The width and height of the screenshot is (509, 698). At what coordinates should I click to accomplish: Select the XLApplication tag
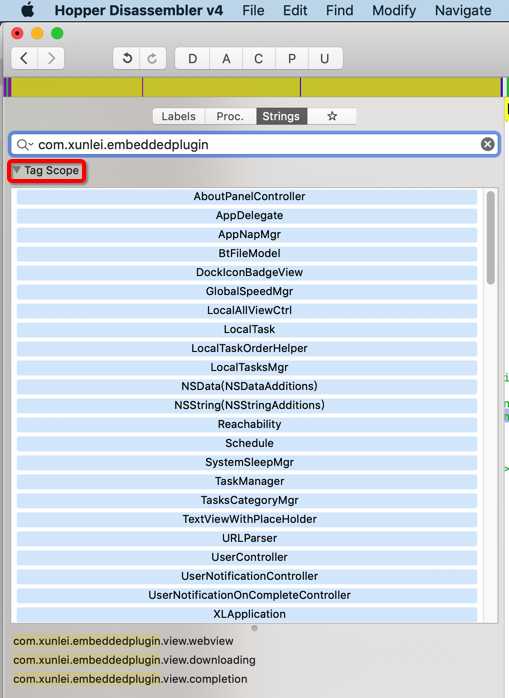tap(247, 614)
